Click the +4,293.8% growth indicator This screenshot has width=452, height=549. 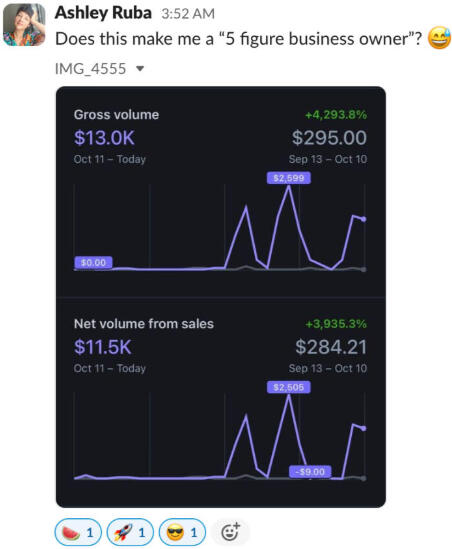(336, 115)
